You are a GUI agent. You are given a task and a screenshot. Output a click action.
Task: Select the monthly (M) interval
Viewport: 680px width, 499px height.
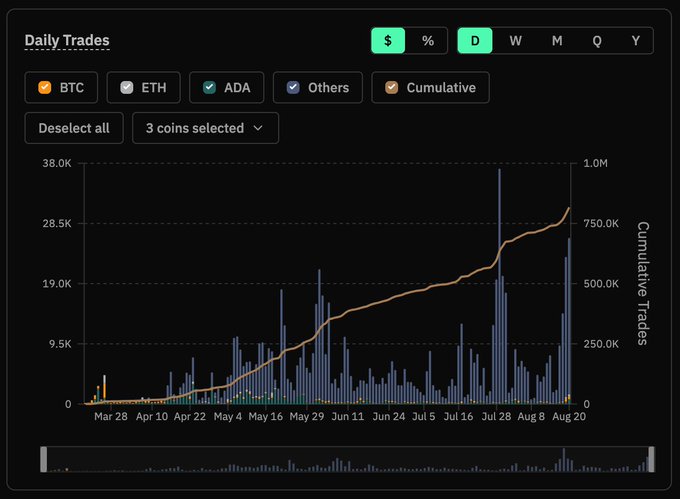point(557,41)
